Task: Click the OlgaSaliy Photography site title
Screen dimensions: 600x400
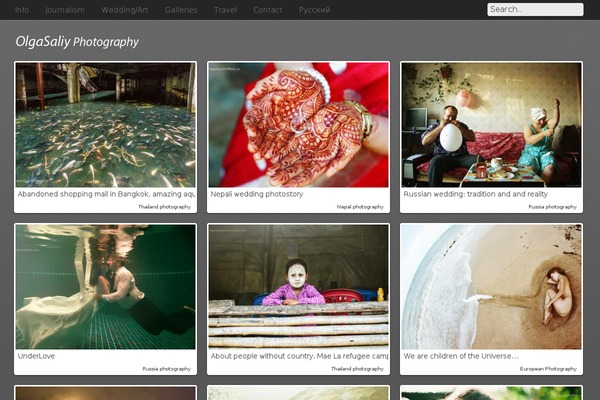Action: click(x=77, y=41)
